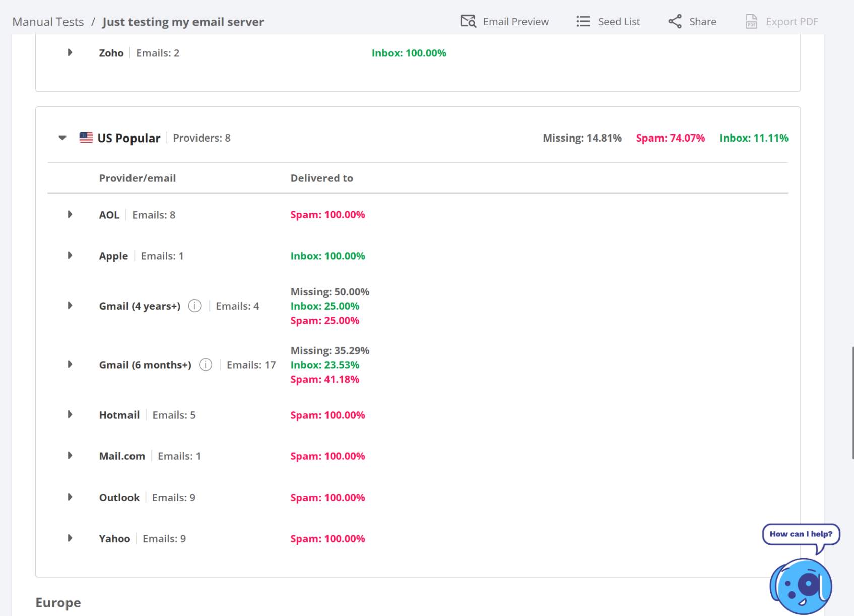This screenshot has height=616, width=854.
Task: Expand the AOL provider row
Action: pos(70,215)
